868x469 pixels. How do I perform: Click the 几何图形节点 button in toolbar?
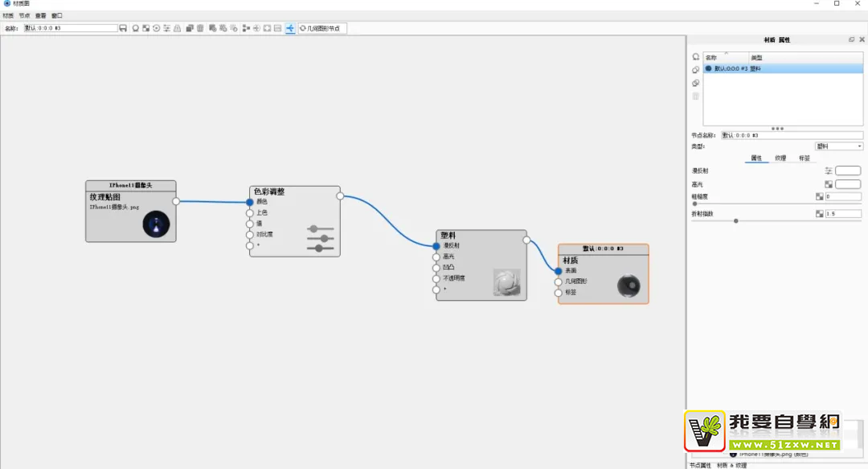321,28
